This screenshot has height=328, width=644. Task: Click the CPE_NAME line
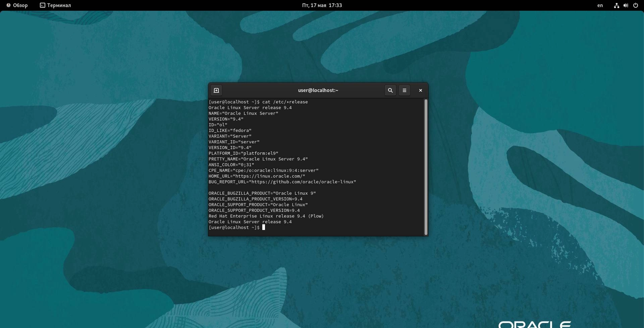click(x=264, y=171)
